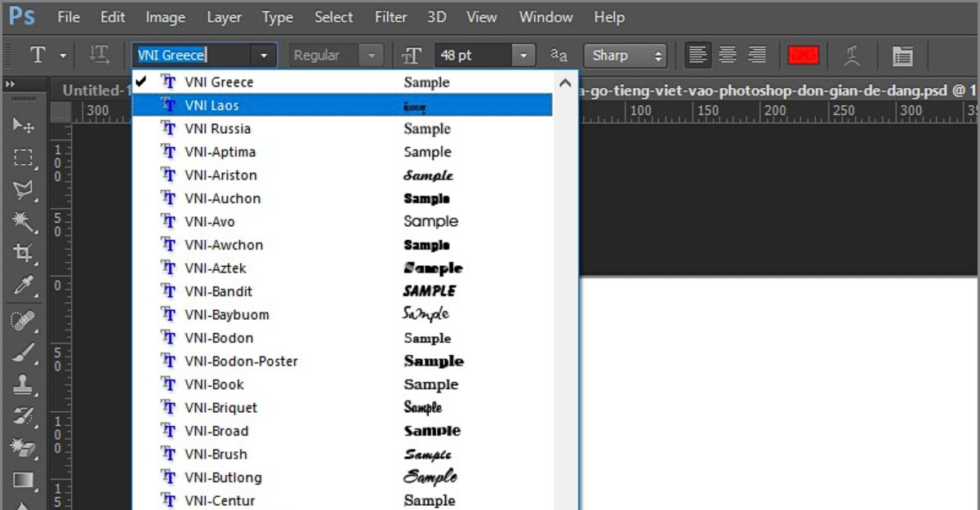Toggle text orientation icon
The height and width of the screenshot is (510, 980).
100,55
